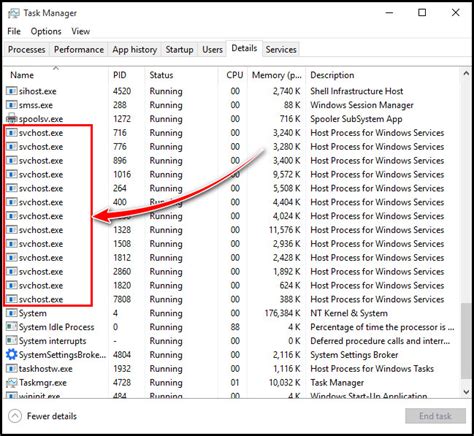Click the spoolsv.exe printer icon
The height and width of the screenshot is (436, 474).
coord(12,119)
